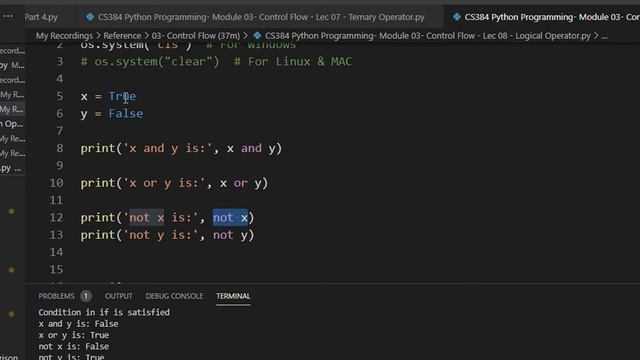Select the 'Op...' item in the sidebar
Image resolution: width=640 pixels, height=360 pixels.
pos(12,124)
